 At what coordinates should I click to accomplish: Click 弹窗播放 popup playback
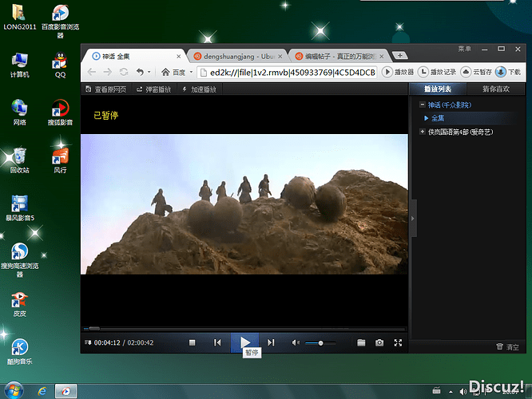coord(153,89)
